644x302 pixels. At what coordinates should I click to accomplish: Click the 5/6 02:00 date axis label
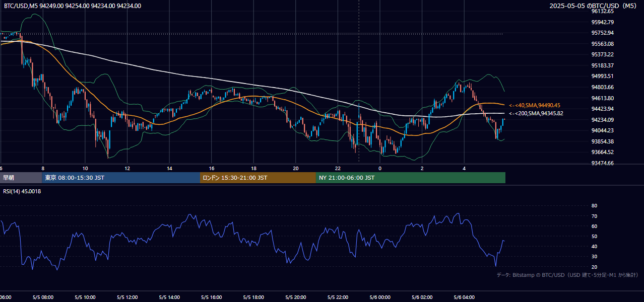(x=422, y=297)
